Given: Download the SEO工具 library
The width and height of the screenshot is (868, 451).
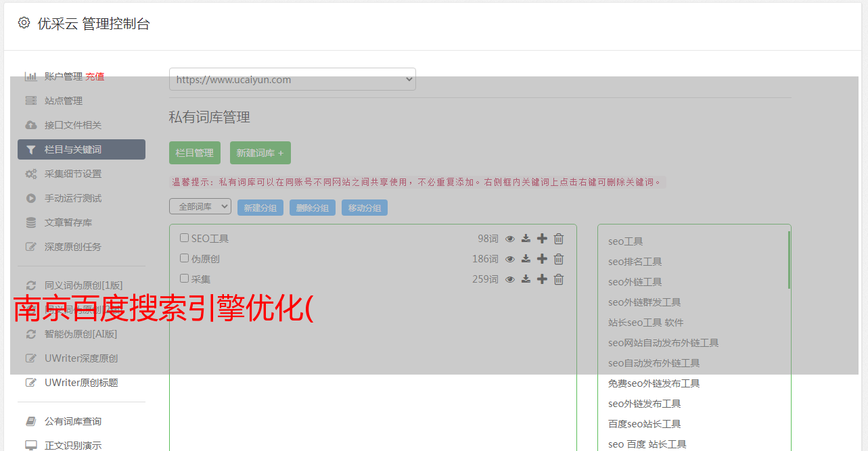Looking at the screenshot, I should [x=526, y=239].
